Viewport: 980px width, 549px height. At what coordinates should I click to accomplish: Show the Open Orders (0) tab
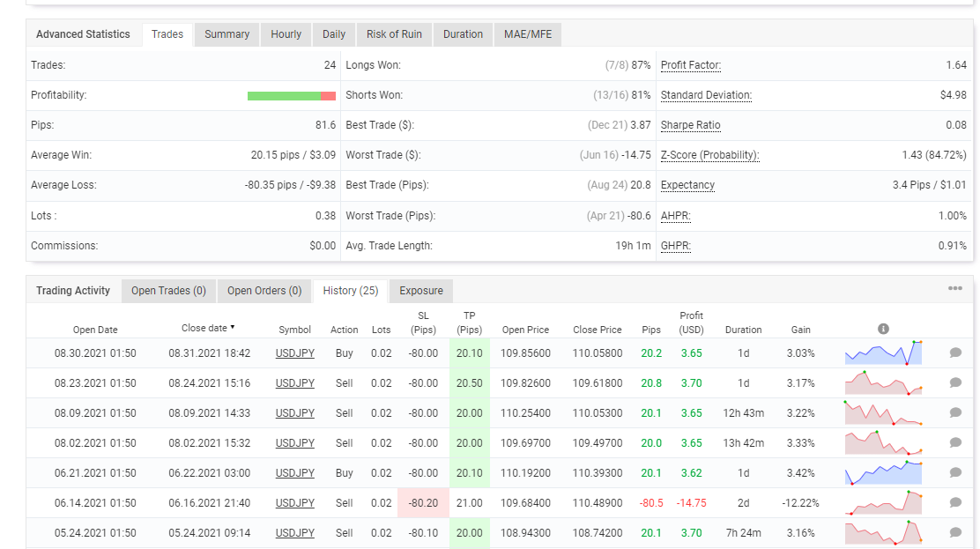264,291
